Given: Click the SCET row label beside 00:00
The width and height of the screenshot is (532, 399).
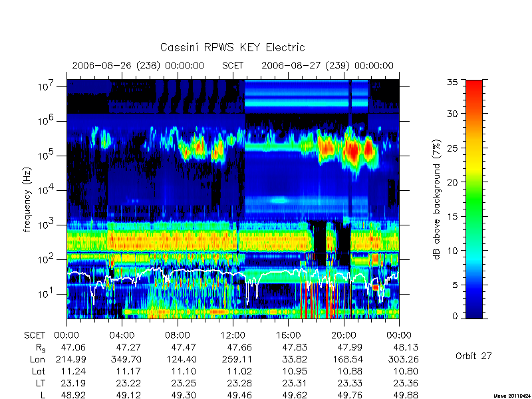Looking at the screenshot, I should pos(35,336).
